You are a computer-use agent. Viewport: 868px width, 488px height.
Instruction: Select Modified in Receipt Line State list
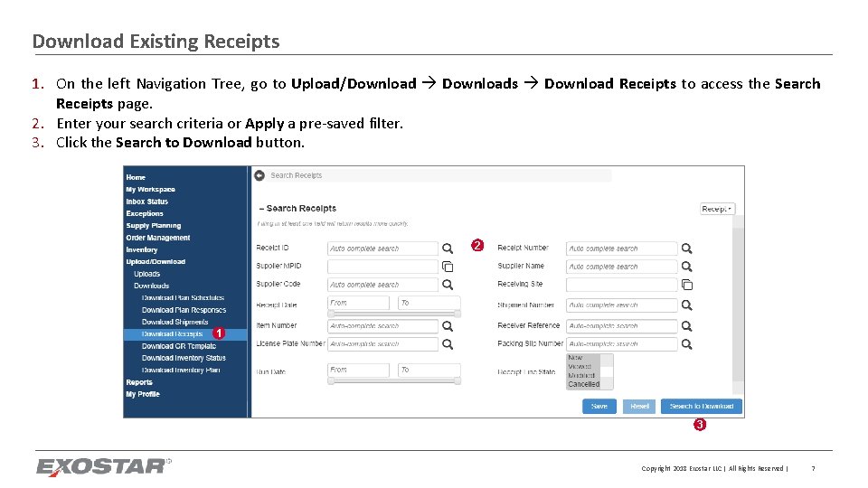pyautogui.click(x=581, y=375)
